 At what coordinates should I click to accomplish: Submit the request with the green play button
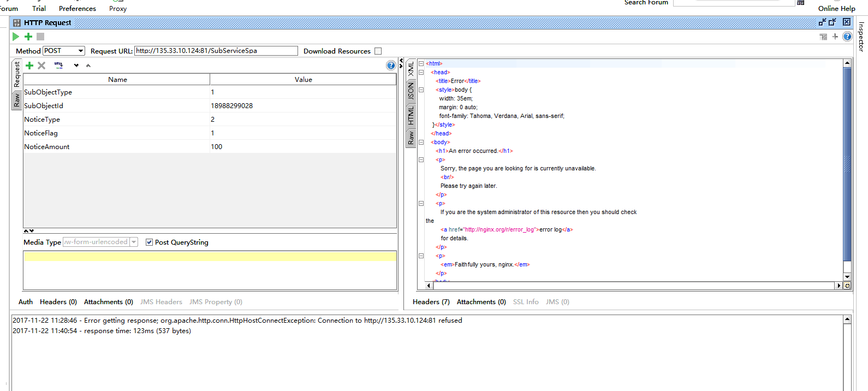coord(16,37)
